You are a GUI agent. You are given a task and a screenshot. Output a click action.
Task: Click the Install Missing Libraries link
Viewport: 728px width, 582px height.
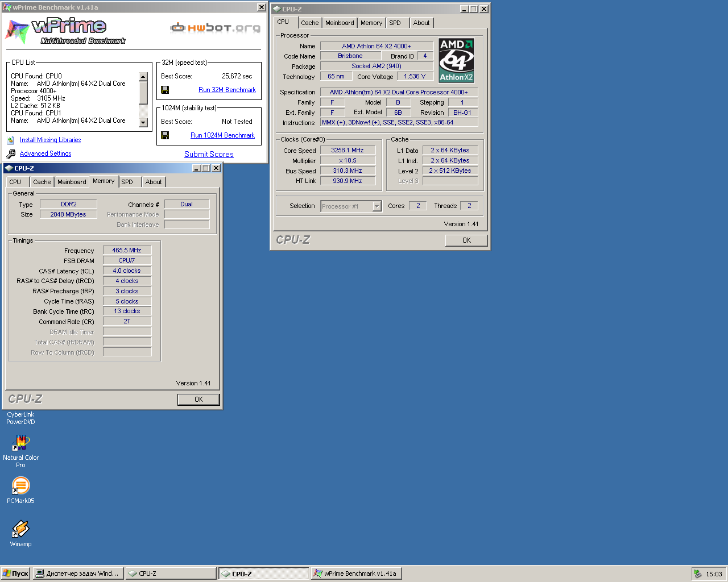(x=50, y=140)
